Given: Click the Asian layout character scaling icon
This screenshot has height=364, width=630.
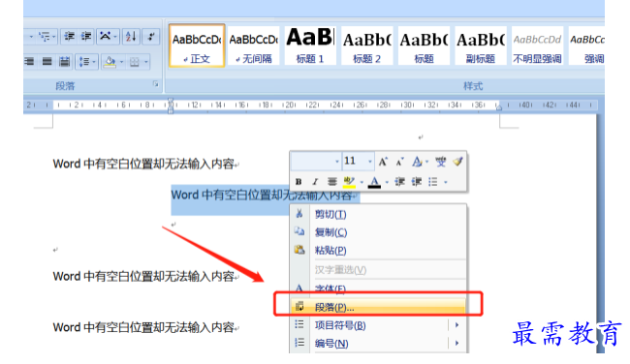Looking at the screenshot, I should tap(106, 37).
